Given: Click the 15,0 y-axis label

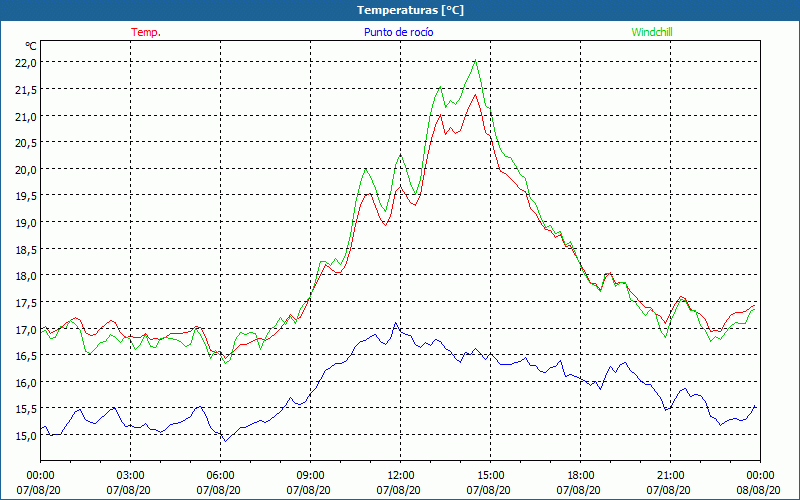Looking at the screenshot, I should pyautogui.click(x=25, y=436).
